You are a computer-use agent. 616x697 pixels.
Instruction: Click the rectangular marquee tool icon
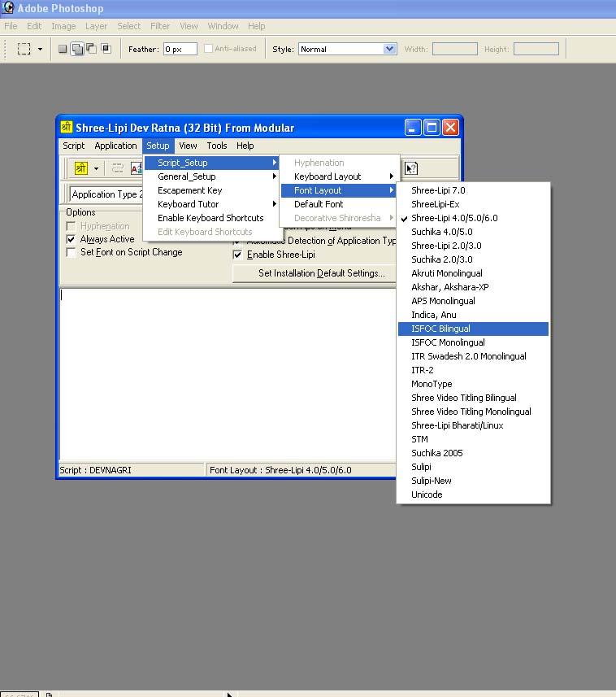click(24, 49)
